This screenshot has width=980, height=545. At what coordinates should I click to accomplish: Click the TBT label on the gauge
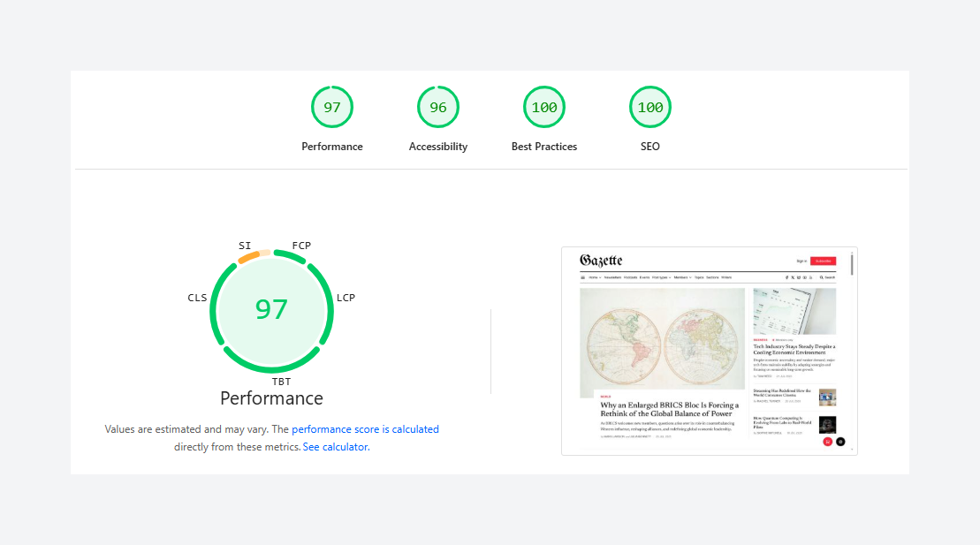(281, 382)
